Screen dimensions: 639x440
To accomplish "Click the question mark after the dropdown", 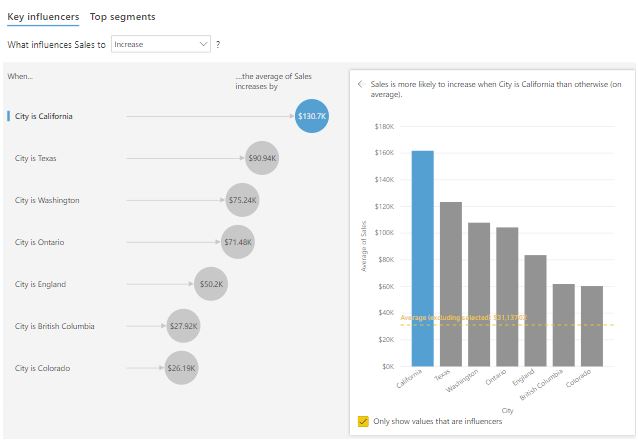I will [218, 45].
